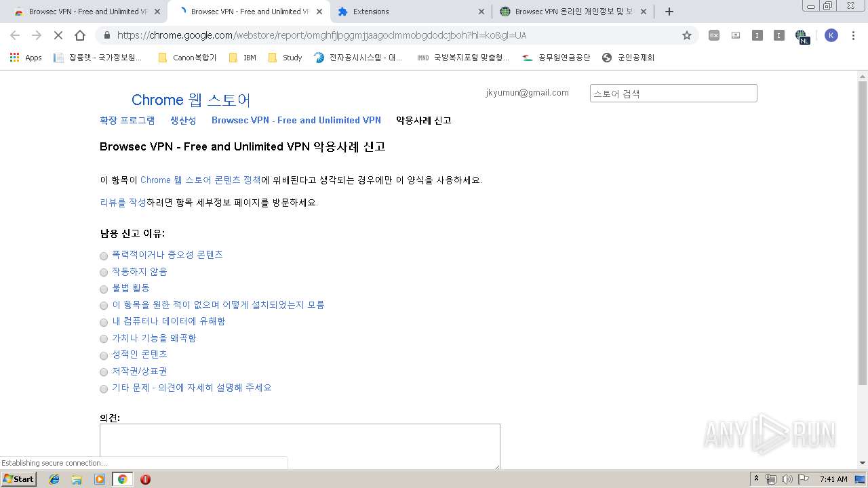Click the jkyumun@gmail.com account text
868x488 pixels.
pyautogui.click(x=528, y=93)
